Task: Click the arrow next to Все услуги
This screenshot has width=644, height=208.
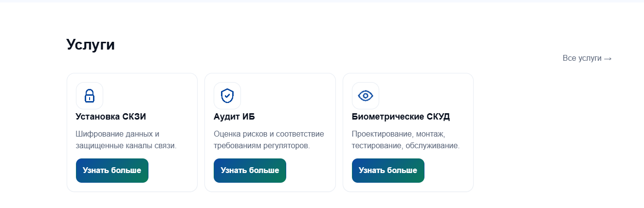Action: [607, 58]
